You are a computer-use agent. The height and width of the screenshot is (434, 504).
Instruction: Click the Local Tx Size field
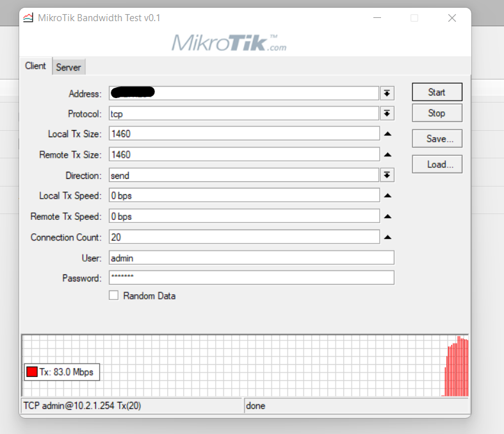244,133
